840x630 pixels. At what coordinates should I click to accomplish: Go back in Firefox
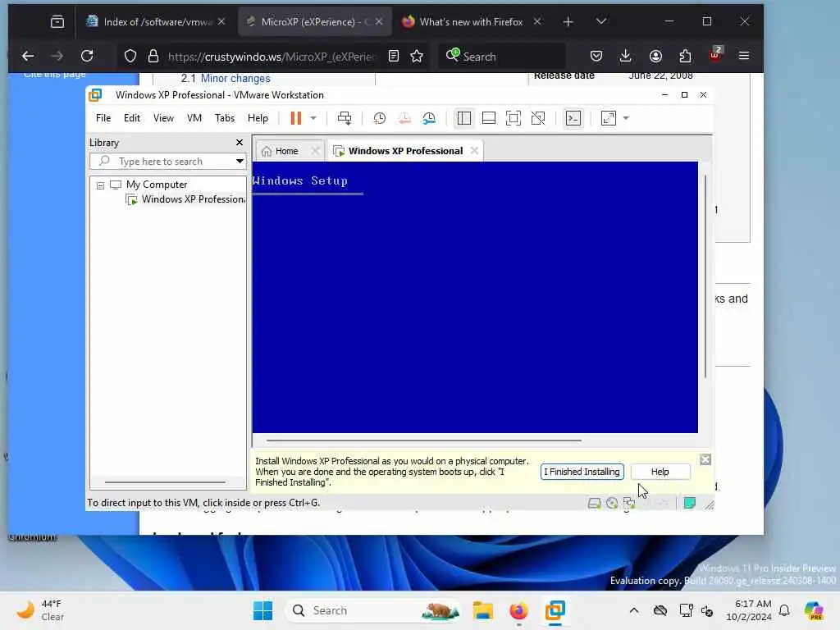pyautogui.click(x=28, y=56)
